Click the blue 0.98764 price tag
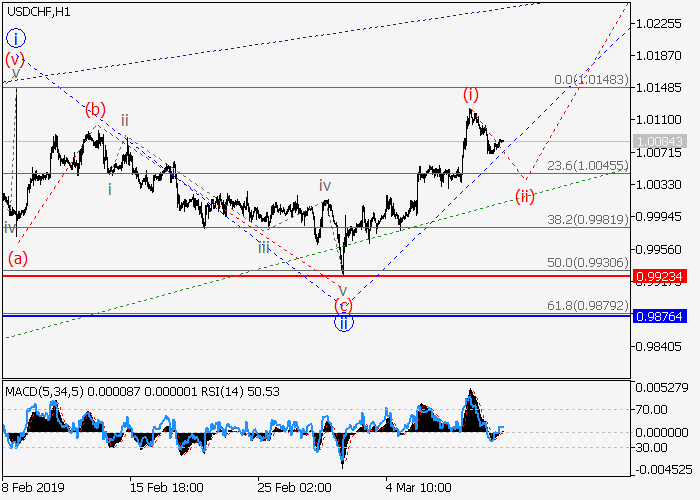Image resolution: width=700 pixels, height=500 pixels. [659, 315]
